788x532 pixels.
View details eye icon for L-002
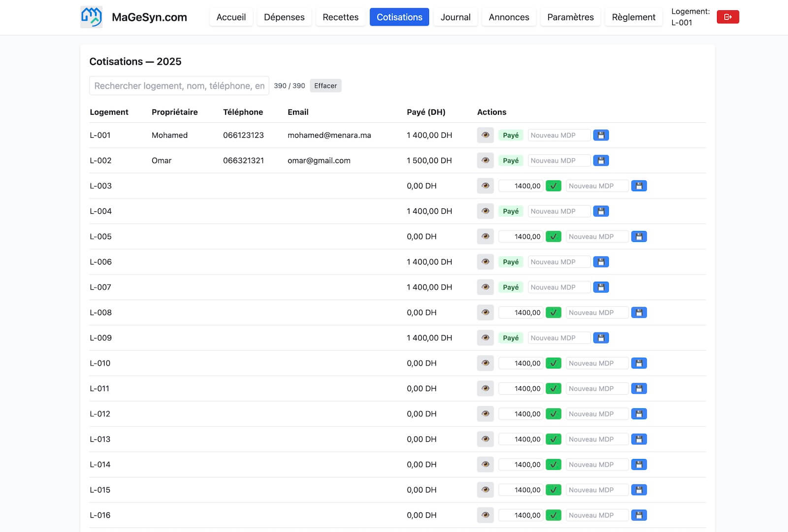485,161
